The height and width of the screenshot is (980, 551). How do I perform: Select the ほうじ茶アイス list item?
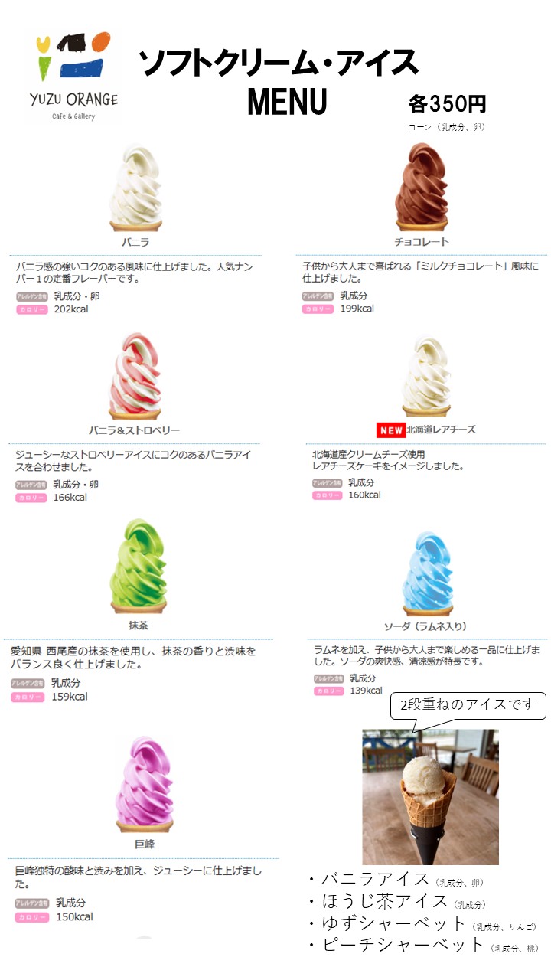396,901
